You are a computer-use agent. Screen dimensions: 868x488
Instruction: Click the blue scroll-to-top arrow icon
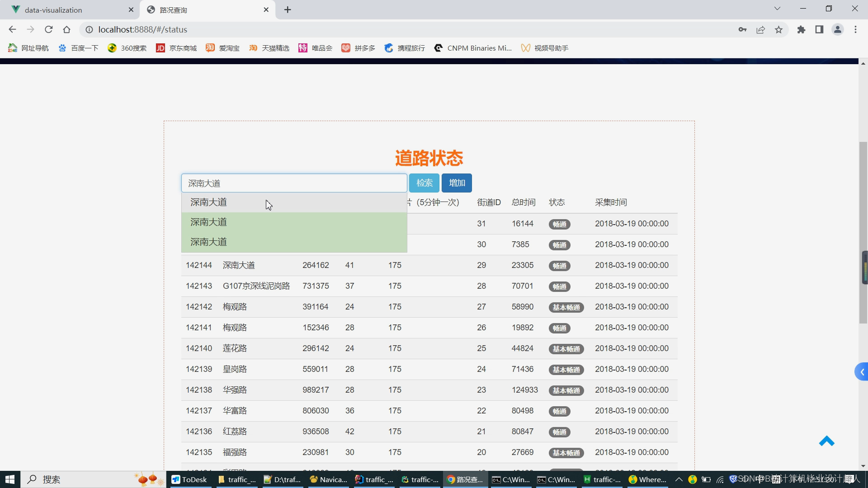(826, 441)
